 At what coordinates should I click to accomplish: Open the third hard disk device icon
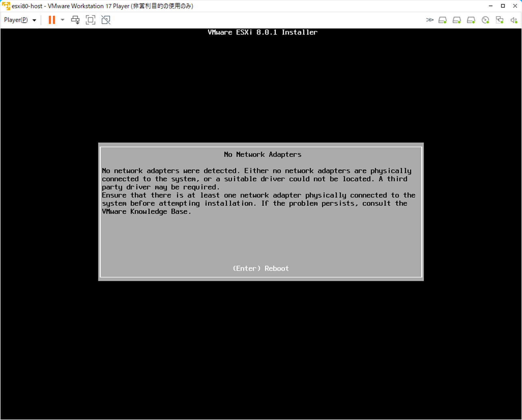(471, 20)
